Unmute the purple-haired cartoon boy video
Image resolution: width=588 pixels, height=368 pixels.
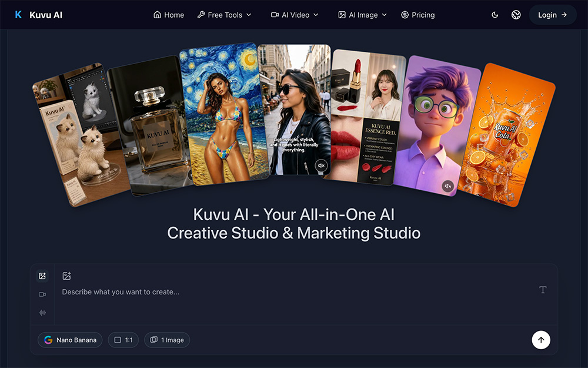tap(447, 186)
